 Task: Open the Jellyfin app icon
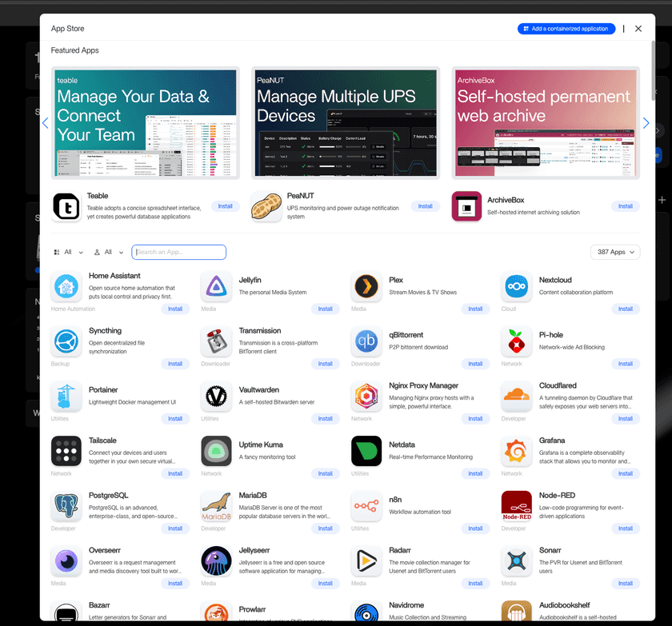216,286
